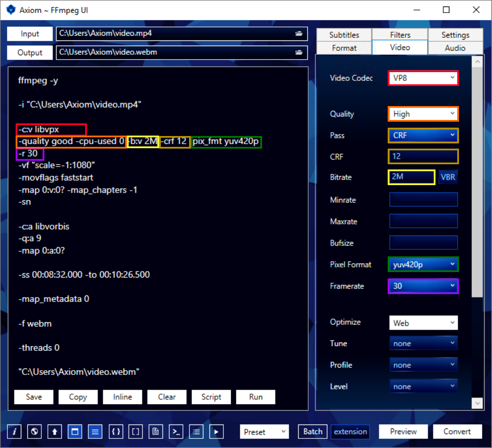Open the document log icon
Image resolution: width=492 pixels, height=448 pixels.
[x=156, y=431]
